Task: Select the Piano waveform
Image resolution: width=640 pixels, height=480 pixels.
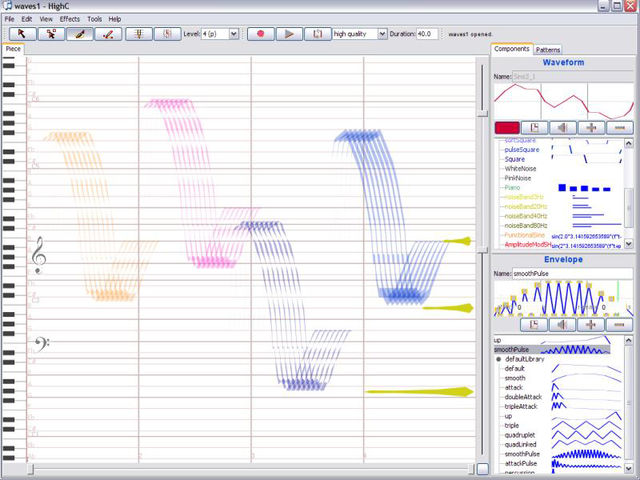Action: (x=512, y=188)
